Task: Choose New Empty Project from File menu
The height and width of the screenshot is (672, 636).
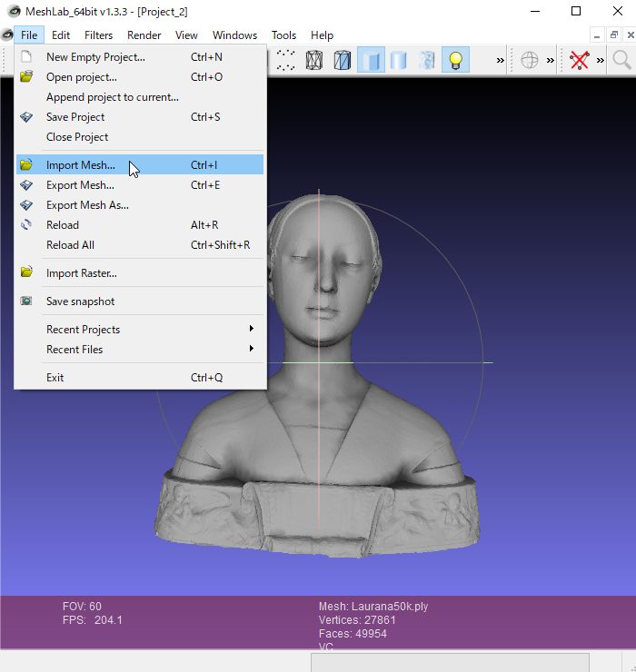Action: coord(140,57)
